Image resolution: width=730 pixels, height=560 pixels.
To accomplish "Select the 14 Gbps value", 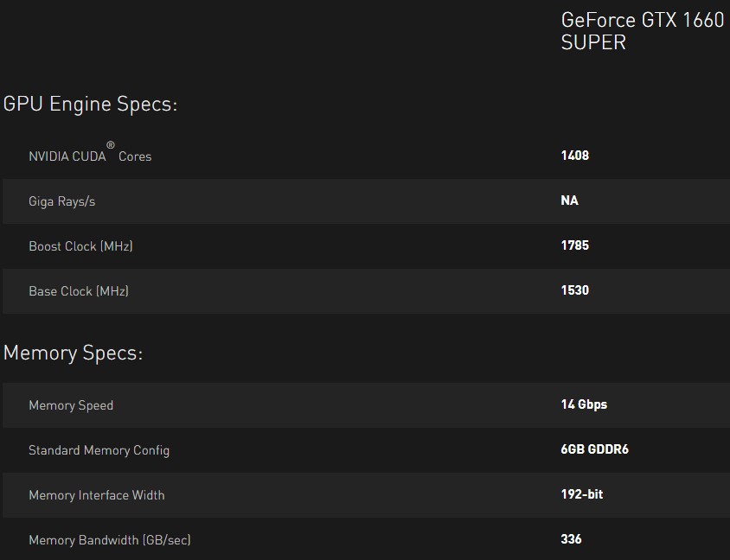I will pos(584,404).
